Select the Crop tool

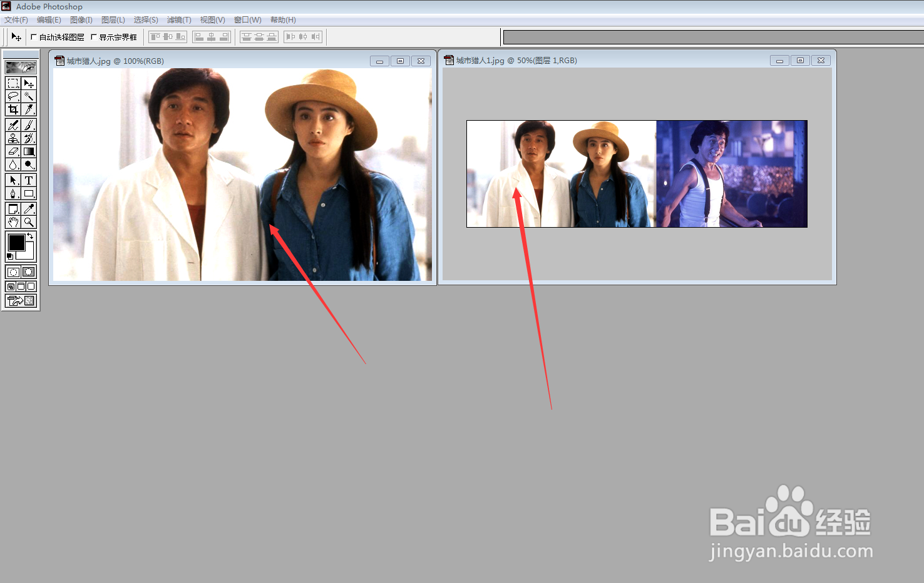coord(13,109)
